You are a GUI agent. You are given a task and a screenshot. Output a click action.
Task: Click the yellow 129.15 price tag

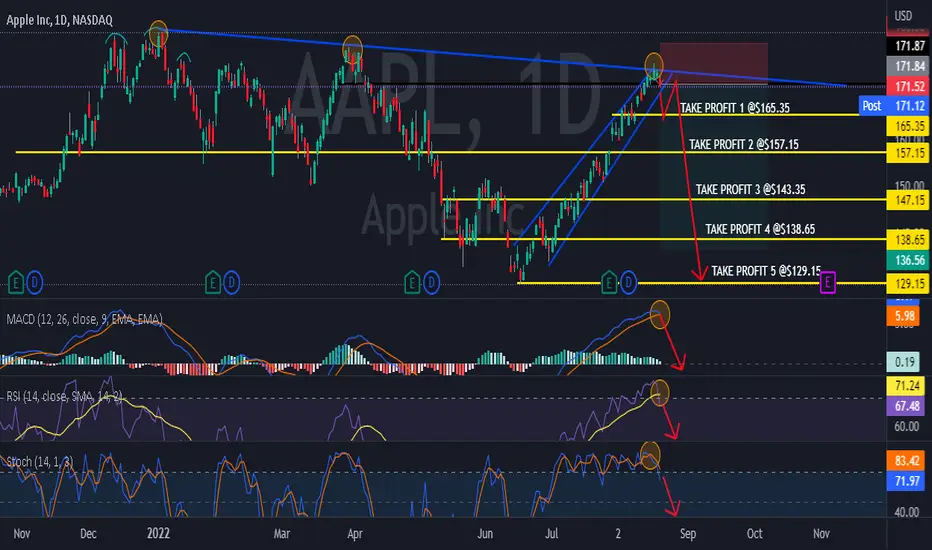909,284
